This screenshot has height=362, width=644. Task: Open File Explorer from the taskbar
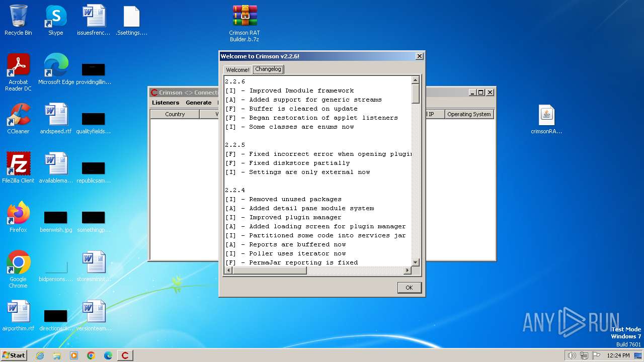pos(57,355)
